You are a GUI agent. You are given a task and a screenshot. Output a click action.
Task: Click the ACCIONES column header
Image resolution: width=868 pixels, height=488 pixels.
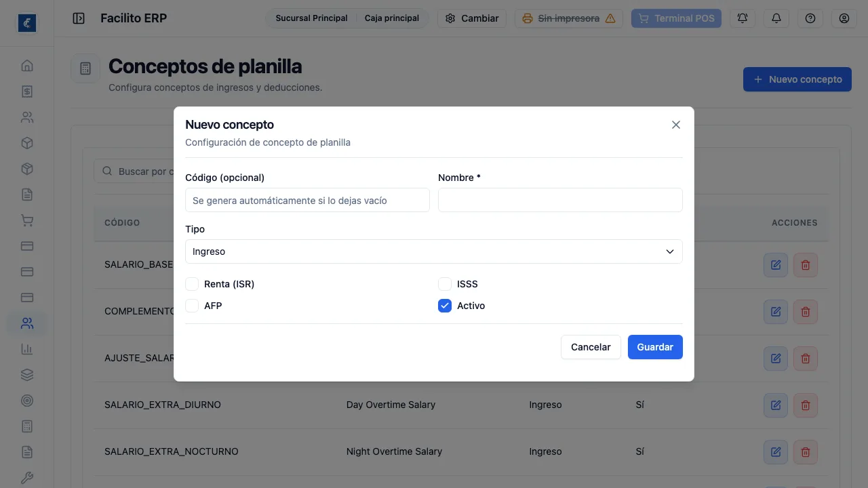tap(795, 223)
